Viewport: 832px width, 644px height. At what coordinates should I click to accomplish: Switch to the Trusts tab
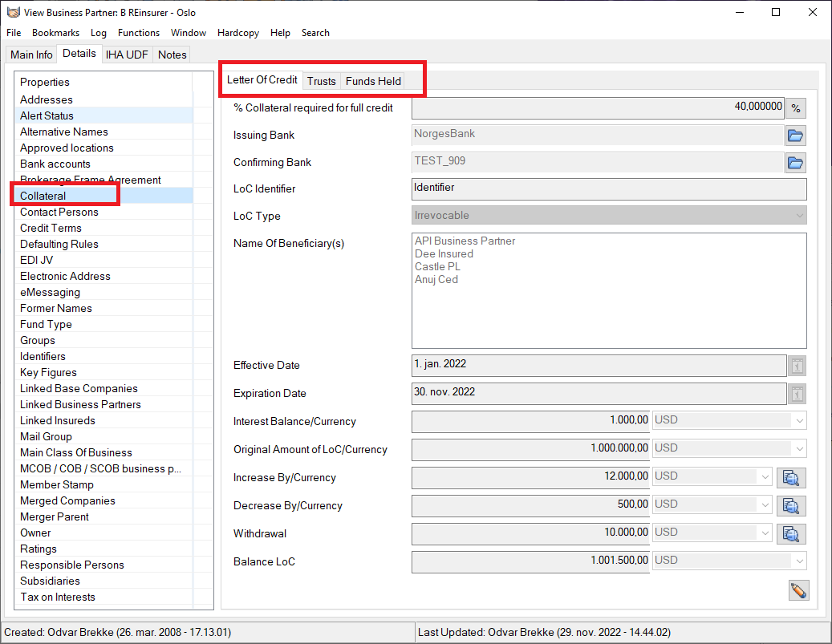click(x=321, y=81)
